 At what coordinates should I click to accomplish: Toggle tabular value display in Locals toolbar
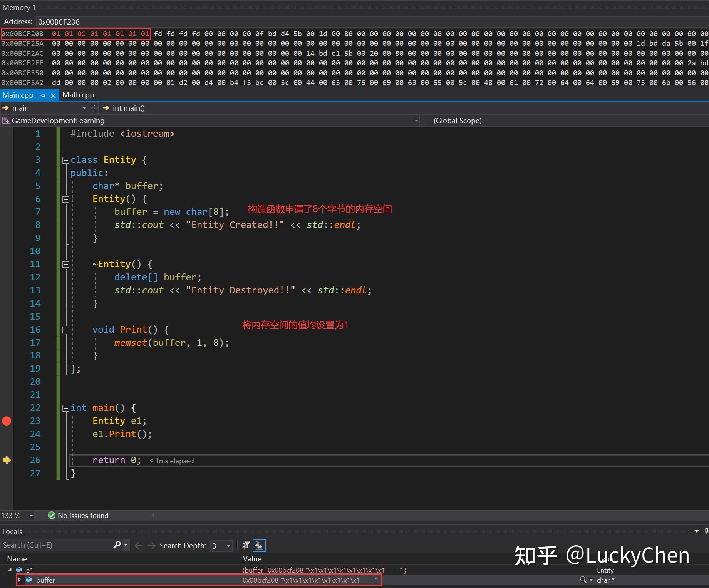[x=259, y=546]
